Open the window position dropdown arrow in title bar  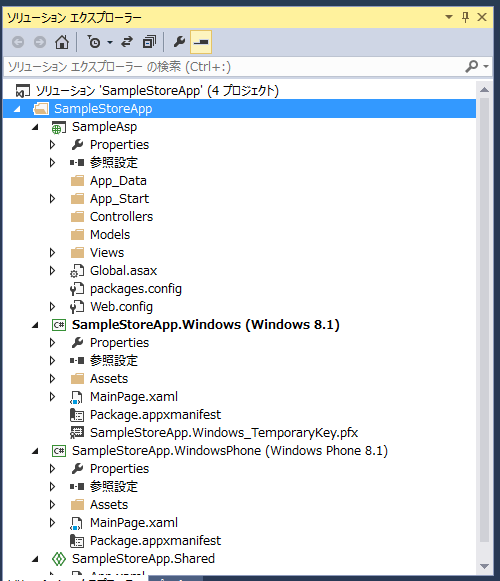pyautogui.click(x=449, y=17)
